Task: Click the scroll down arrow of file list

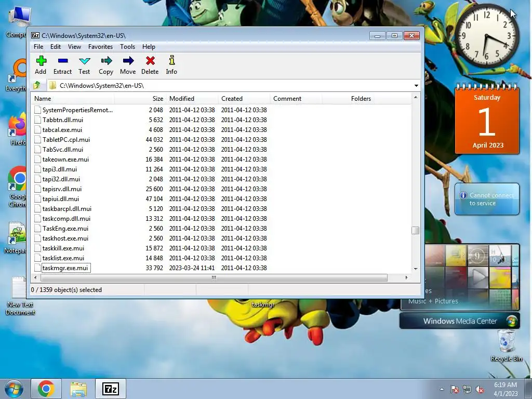Action: (416, 269)
